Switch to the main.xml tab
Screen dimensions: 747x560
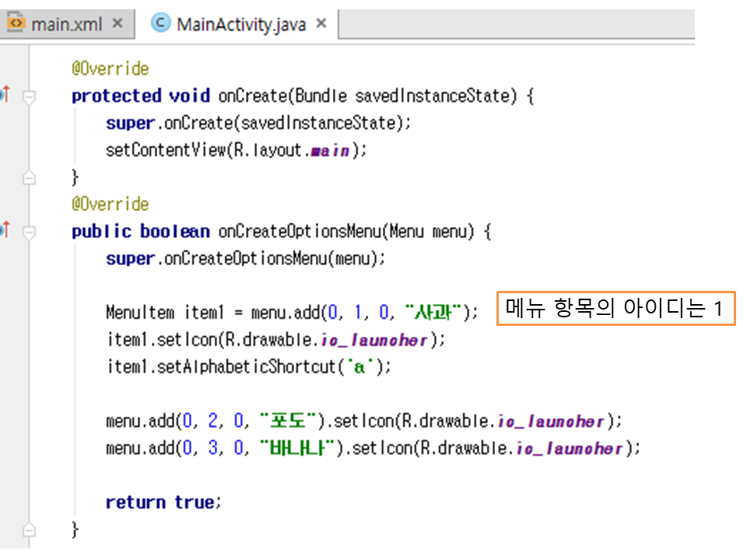66,24
